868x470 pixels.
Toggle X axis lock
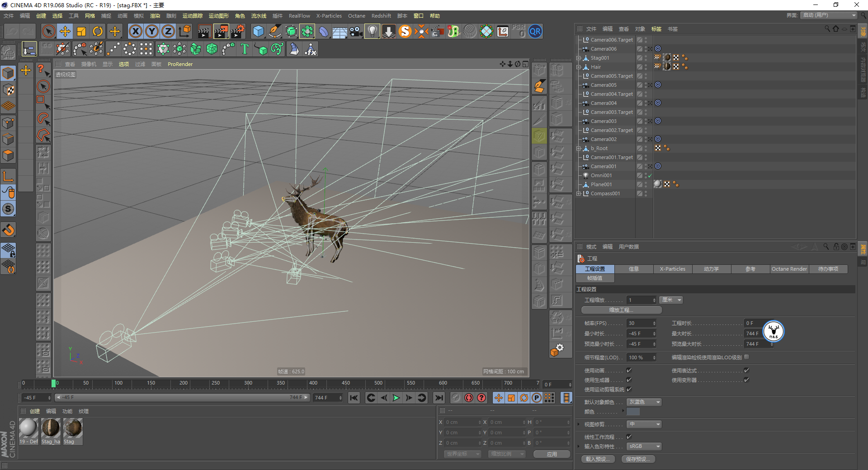(x=135, y=31)
